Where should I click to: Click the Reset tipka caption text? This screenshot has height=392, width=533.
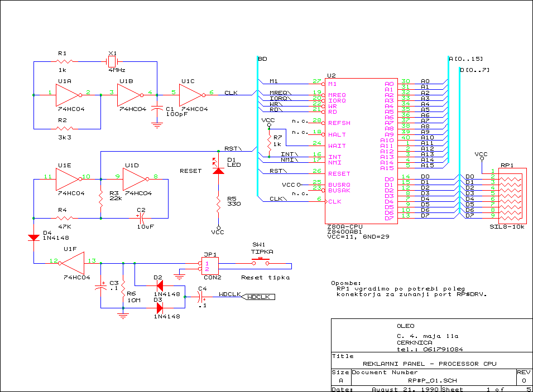(x=266, y=278)
